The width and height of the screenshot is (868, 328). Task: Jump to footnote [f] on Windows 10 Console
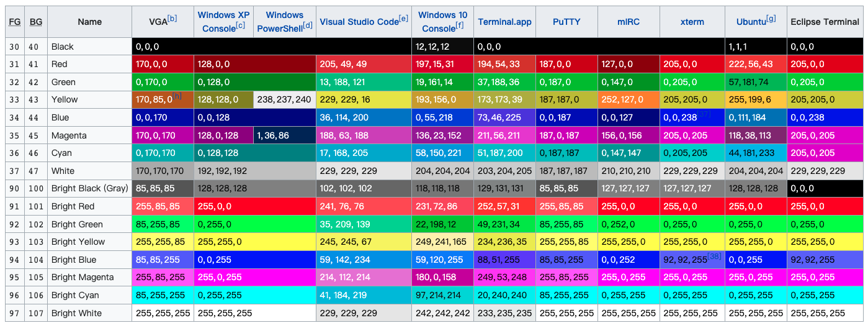tap(460, 25)
